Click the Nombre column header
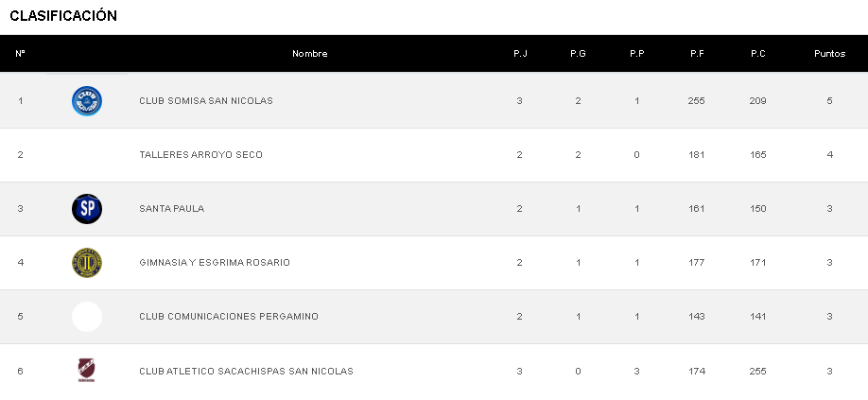868x400 pixels. point(309,54)
